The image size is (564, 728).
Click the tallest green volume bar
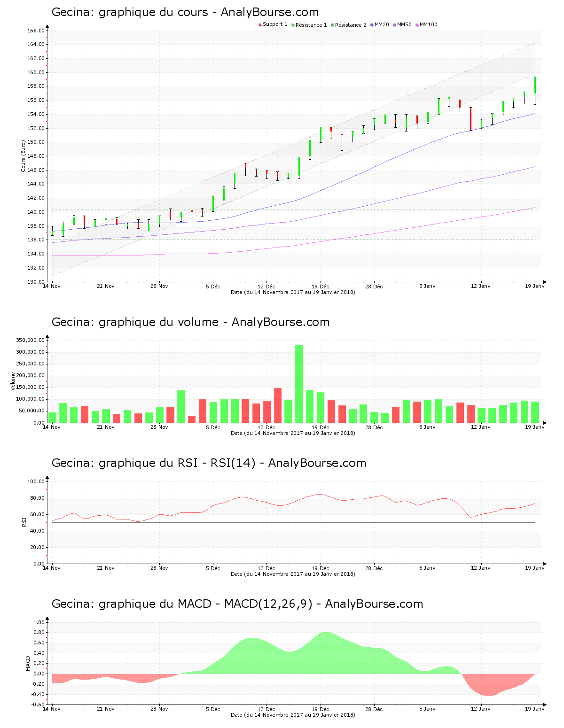(299, 384)
